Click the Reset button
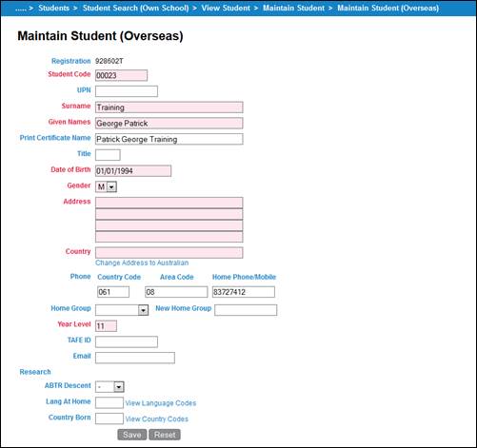Viewport: 477px width, 448px height. coord(165,435)
